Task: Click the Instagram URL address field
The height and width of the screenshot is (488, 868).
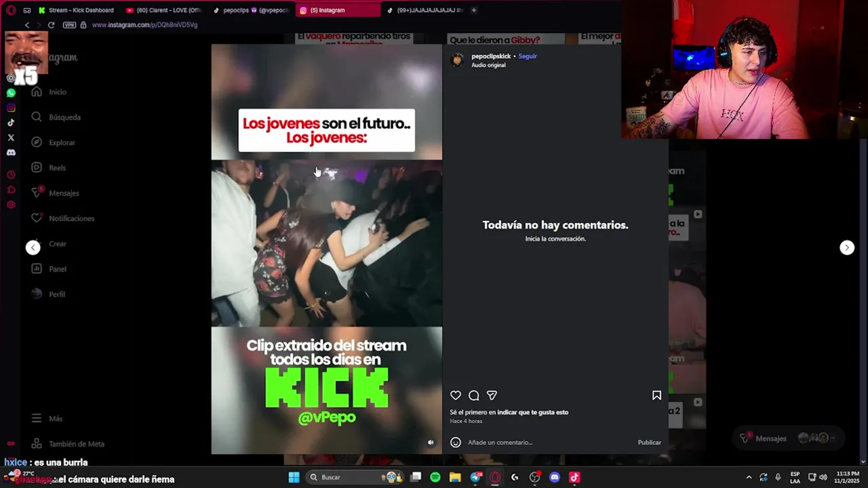Action: coord(144,25)
